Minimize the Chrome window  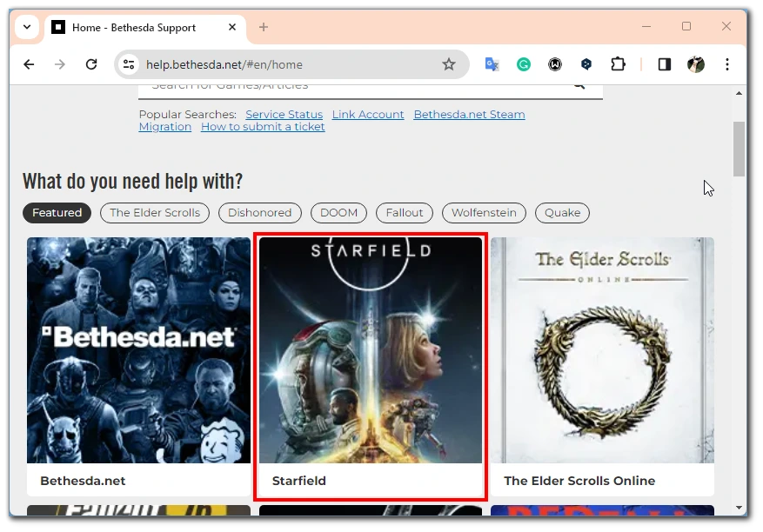[646, 26]
